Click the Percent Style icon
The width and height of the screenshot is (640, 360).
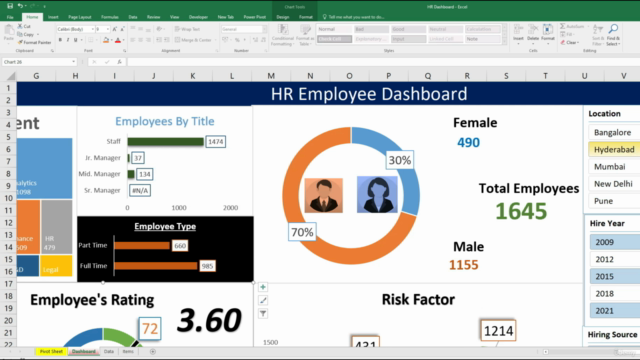(x=237, y=40)
